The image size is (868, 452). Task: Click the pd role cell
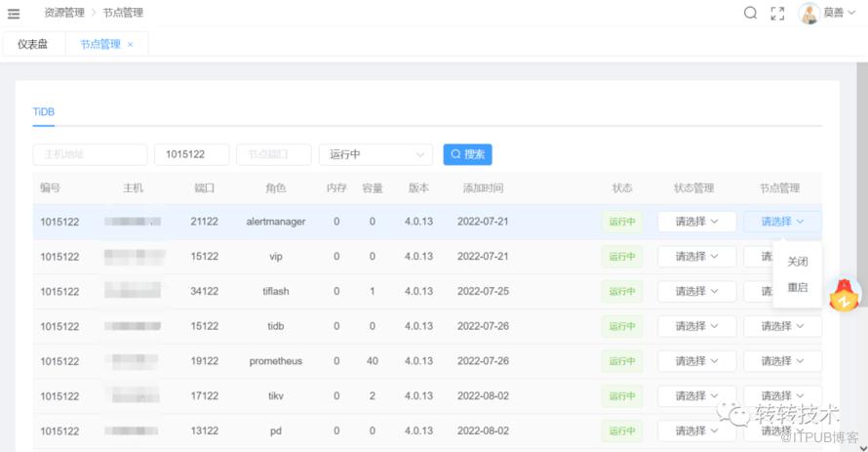click(x=276, y=431)
